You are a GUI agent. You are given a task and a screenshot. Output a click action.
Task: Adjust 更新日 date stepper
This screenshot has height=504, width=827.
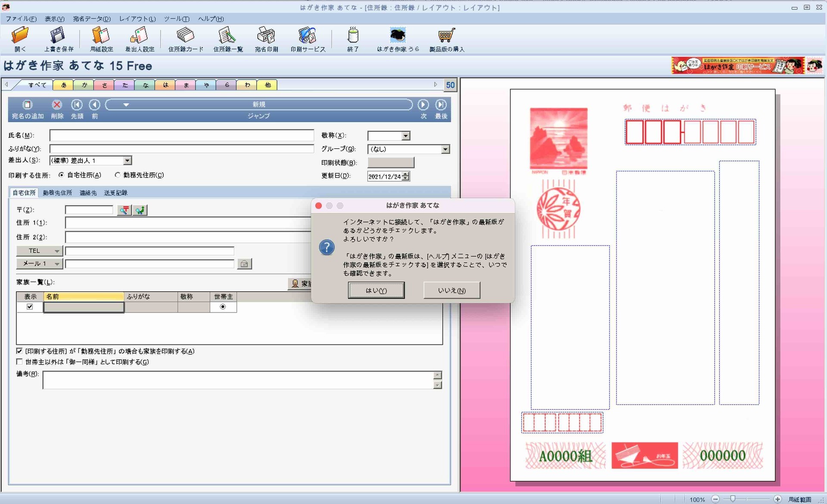coord(405,176)
